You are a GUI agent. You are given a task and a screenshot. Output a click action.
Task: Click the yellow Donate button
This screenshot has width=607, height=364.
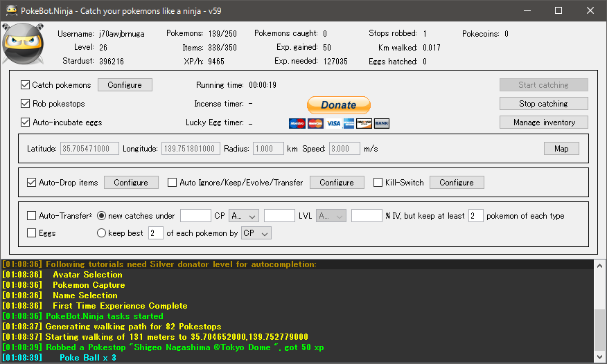(x=339, y=104)
